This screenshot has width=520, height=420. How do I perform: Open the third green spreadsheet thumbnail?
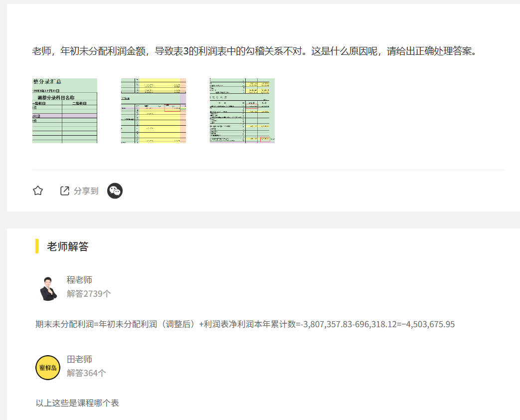(242, 111)
